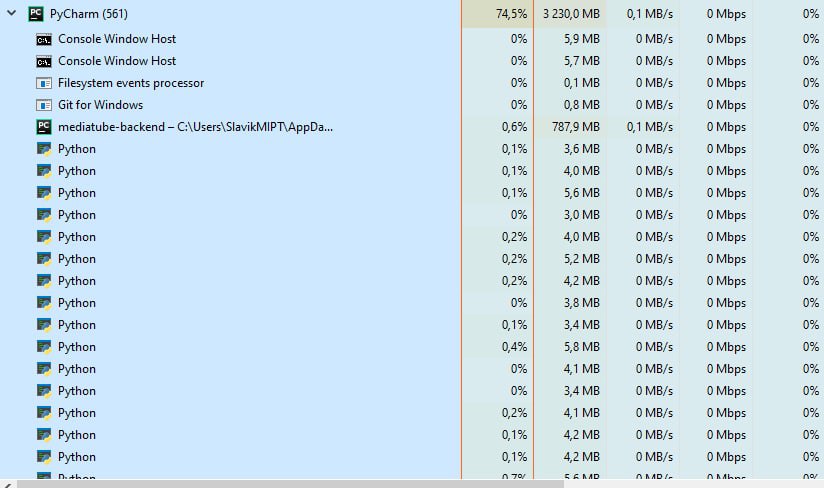Click the Python icon in the 3,0 MB row
Viewport: 824px width, 488px height.
(x=44, y=215)
